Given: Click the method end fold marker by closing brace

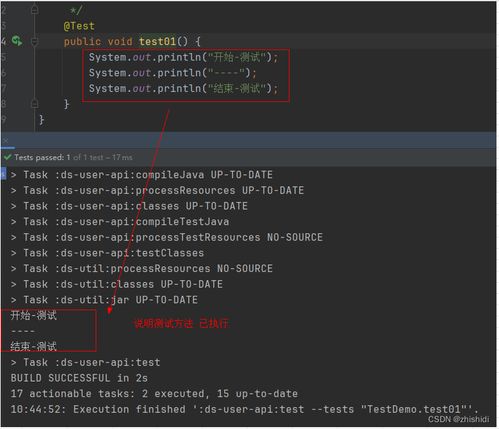Looking at the screenshot, I should pos(34,104).
